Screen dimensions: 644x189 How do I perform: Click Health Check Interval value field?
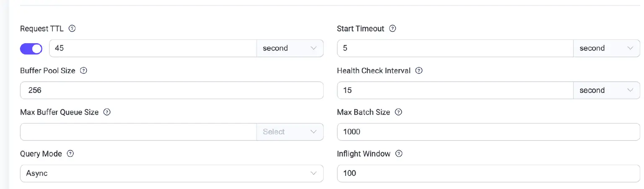tap(455, 90)
